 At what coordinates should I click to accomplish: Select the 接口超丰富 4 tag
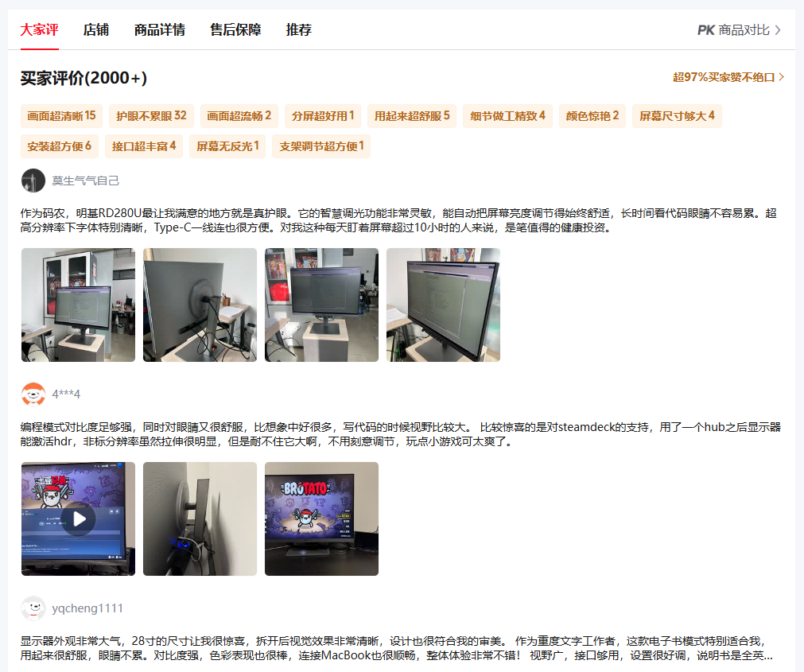[144, 146]
